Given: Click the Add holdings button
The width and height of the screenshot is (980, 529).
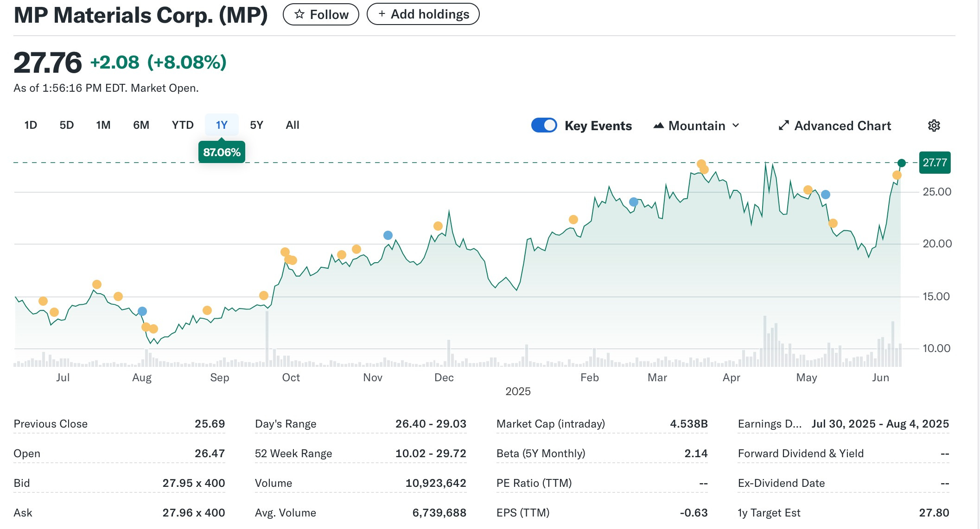Looking at the screenshot, I should click(423, 14).
